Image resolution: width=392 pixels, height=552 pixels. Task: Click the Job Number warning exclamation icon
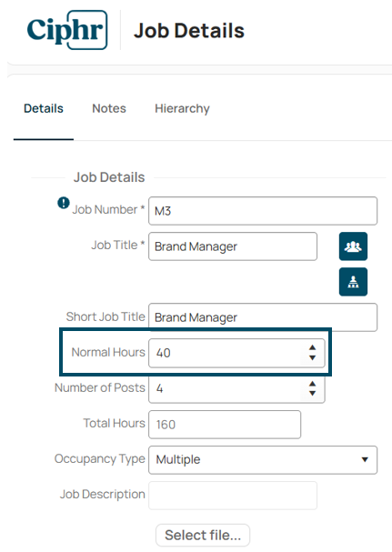click(x=64, y=203)
